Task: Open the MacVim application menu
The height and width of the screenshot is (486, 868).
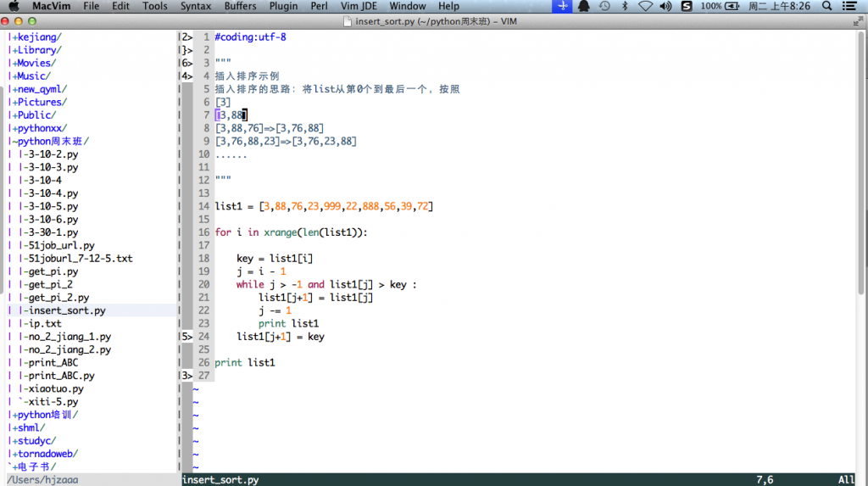Action: coord(51,6)
